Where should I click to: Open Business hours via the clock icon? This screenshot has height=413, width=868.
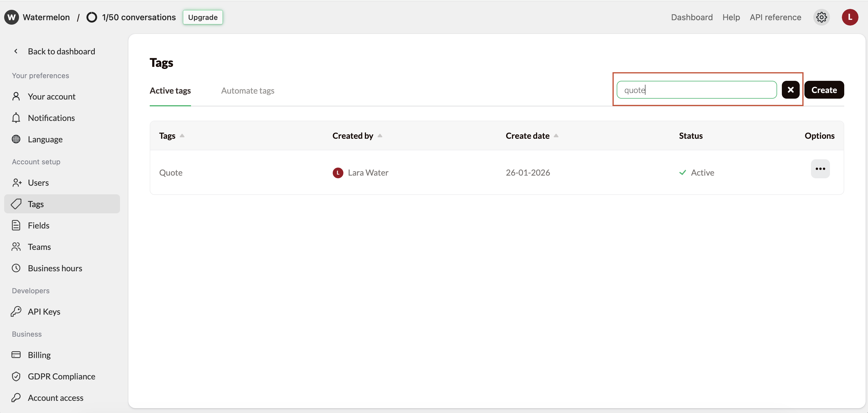click(17, 268)
